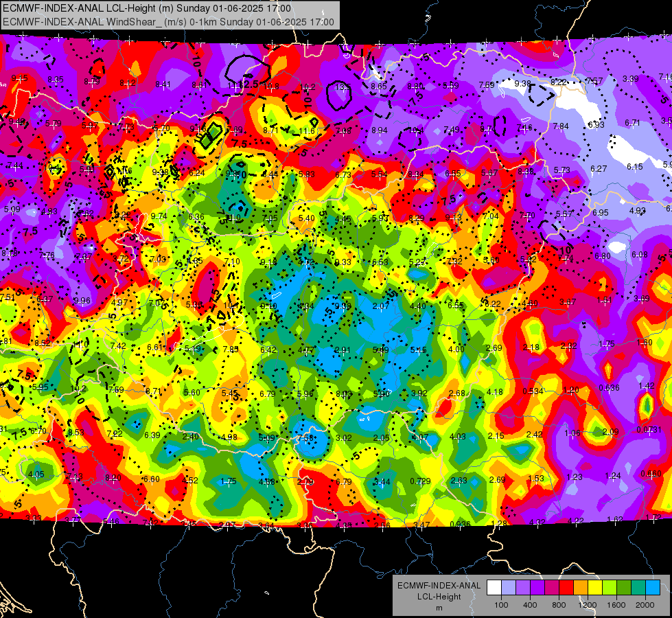The image size is (672, 618).
Task: Click the 4.05 grid value
Action: [36, 474]
